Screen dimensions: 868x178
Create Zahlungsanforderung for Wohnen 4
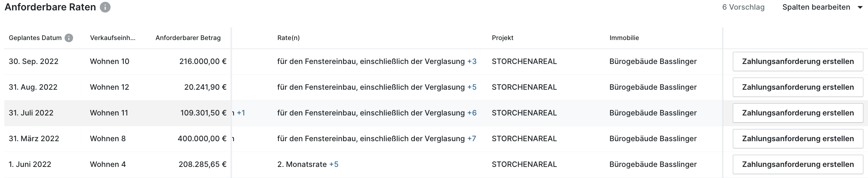[x=798, y=164]
